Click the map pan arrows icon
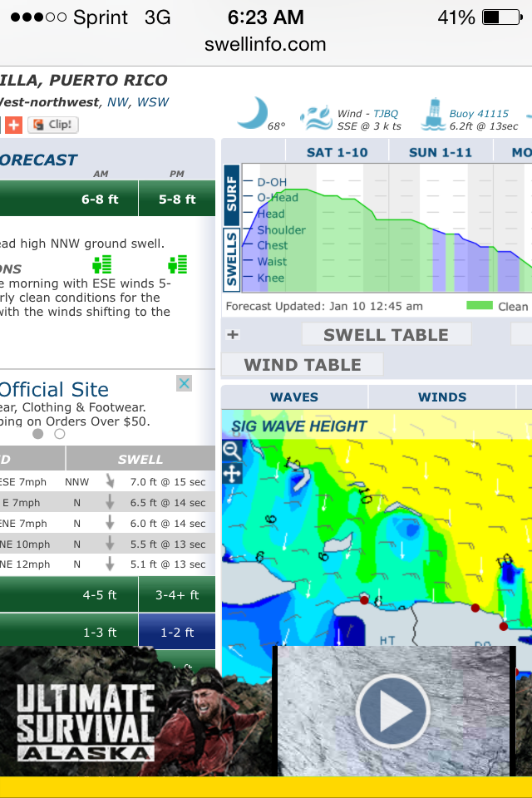This screenshot has width=532, height=798. click(x=232, y=473)
